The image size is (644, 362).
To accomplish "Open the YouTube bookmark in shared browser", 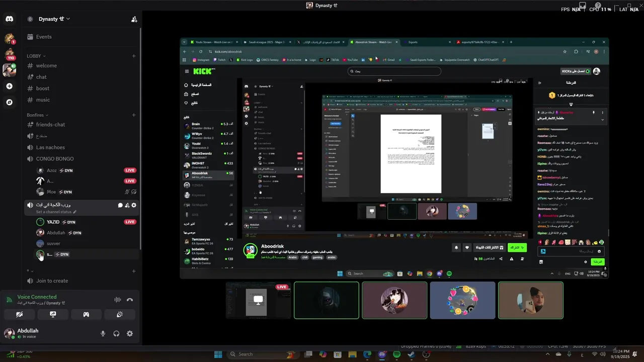I will click(x=350, y=60).
